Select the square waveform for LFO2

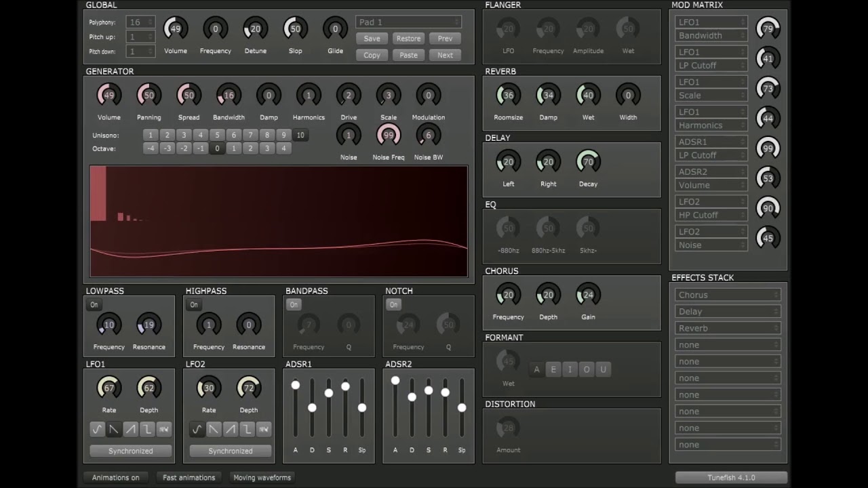pos(247,429)
